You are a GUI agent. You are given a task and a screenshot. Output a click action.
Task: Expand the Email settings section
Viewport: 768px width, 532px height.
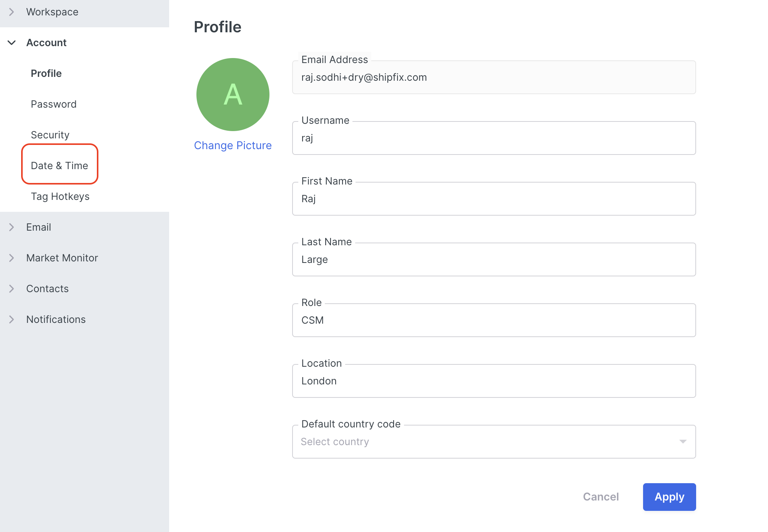point(38,227)
